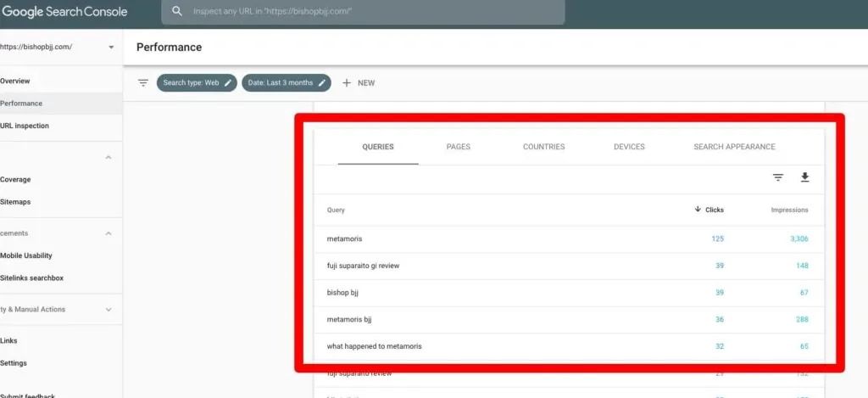Click the Performance page heading

pyautogui.click(x=169, y=48)
